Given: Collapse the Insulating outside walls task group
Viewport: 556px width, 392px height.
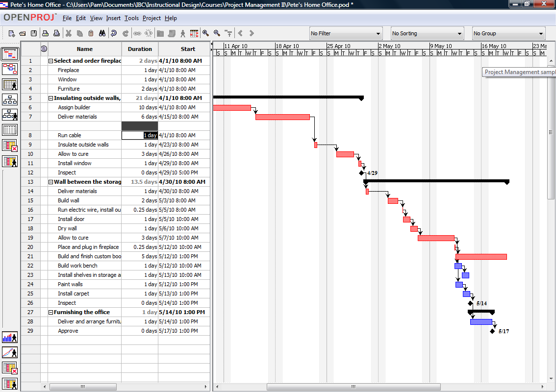Looking at the screenshot, I should (51, 98).
